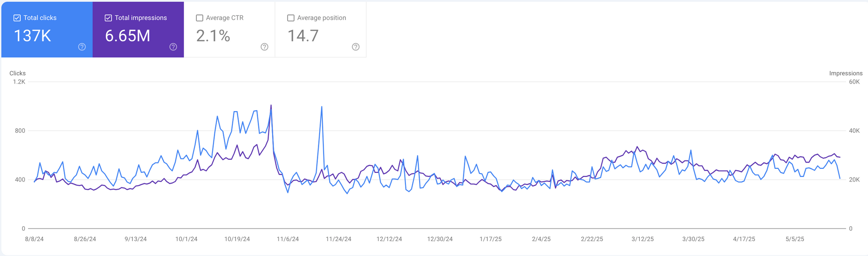Click the 10/19/24 date label
This screenshot has height=256, width=868.
[237, 239]
